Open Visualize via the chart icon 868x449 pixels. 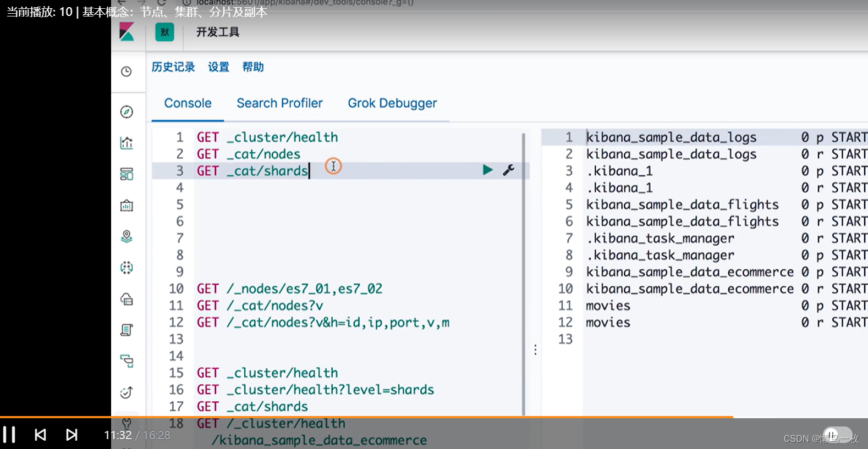127,143
